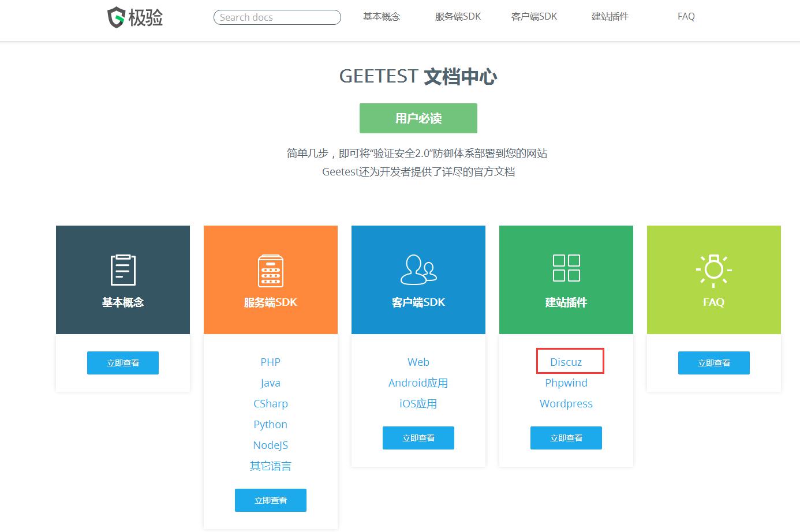Open the Discuz plugin link
800x532 pixels.
click(566, 362)
